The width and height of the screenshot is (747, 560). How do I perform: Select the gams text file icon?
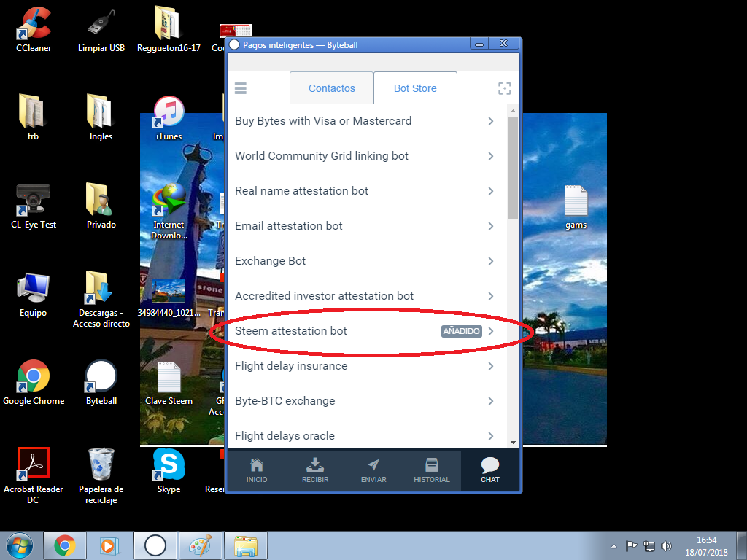[576, 207]
